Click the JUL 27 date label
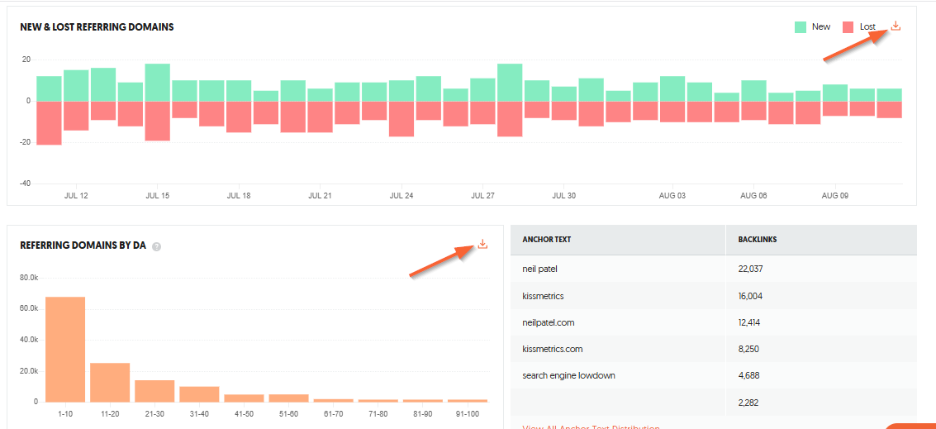The width and height of the screenshot is (936, 429). pos(482,195)
